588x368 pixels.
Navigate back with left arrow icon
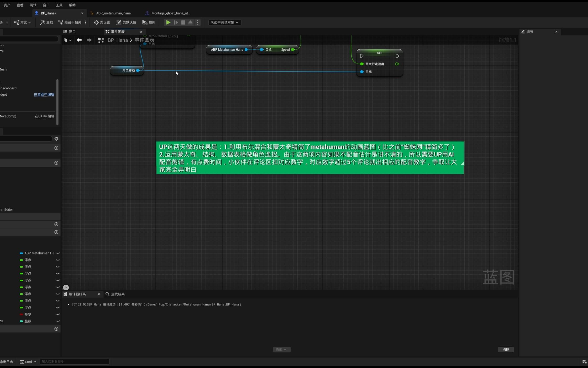pyautogui.click(x=79, y=40)
